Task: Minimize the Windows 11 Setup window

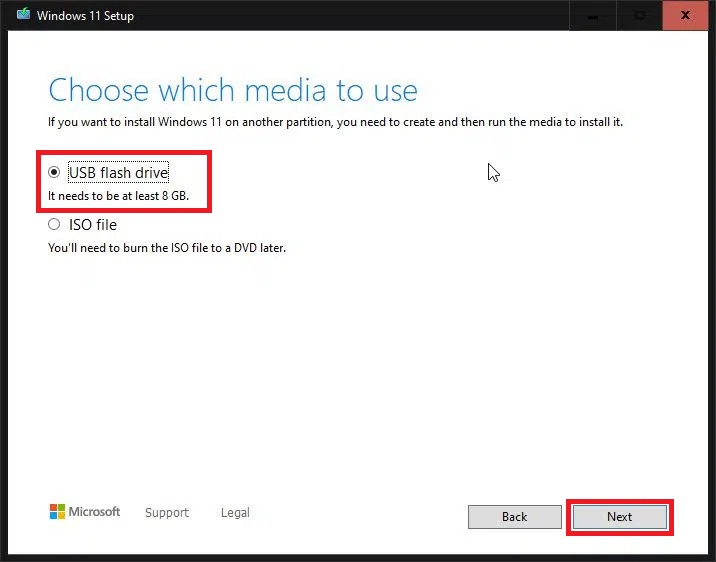Action: tap(593, 15)
